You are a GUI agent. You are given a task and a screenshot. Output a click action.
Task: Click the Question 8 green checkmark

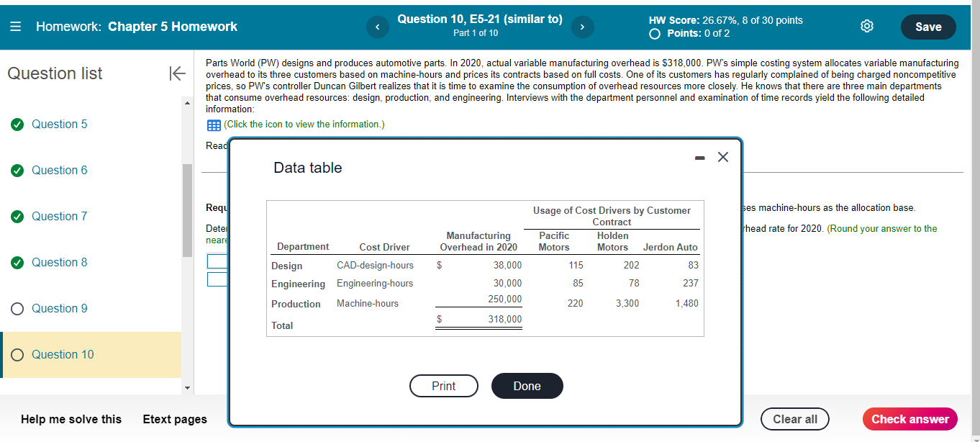coord(17,262)
